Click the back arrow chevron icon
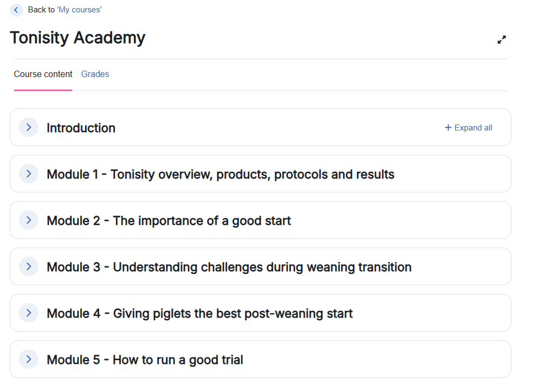 click(x=17, y=10)
